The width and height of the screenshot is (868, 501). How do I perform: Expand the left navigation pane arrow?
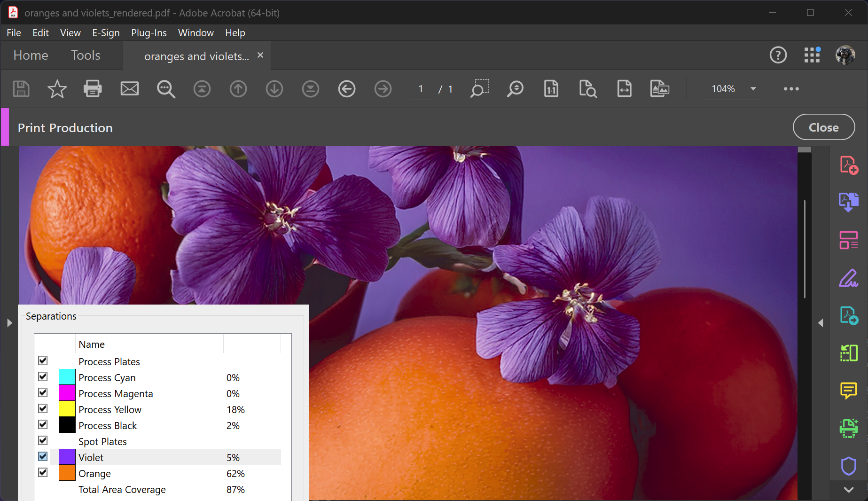tap(9, 323)
